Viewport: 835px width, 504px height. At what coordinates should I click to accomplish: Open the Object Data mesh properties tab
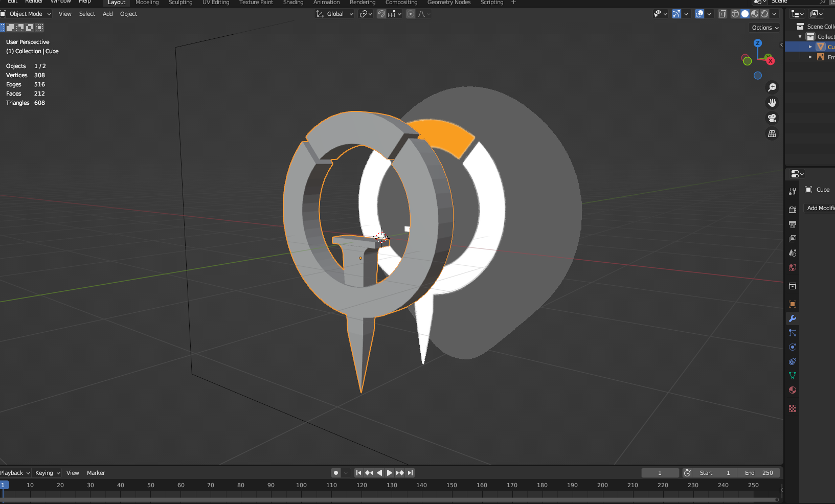pos(793,376)
